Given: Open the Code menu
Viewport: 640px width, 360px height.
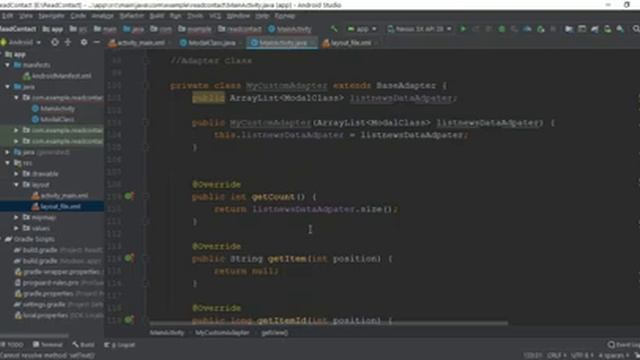Looking at the screenshot, I should tap(78, 16).
